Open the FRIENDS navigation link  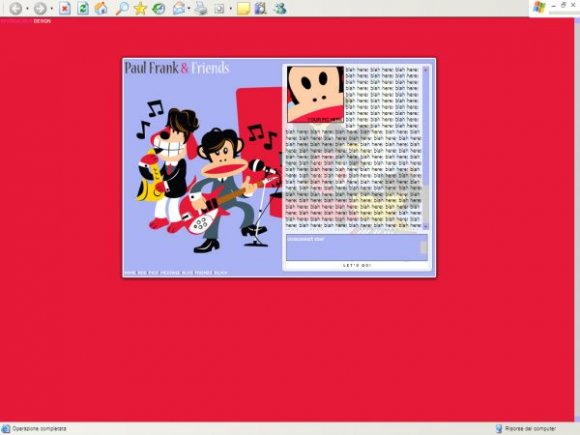pyautogui.click(x=203, y=273)
